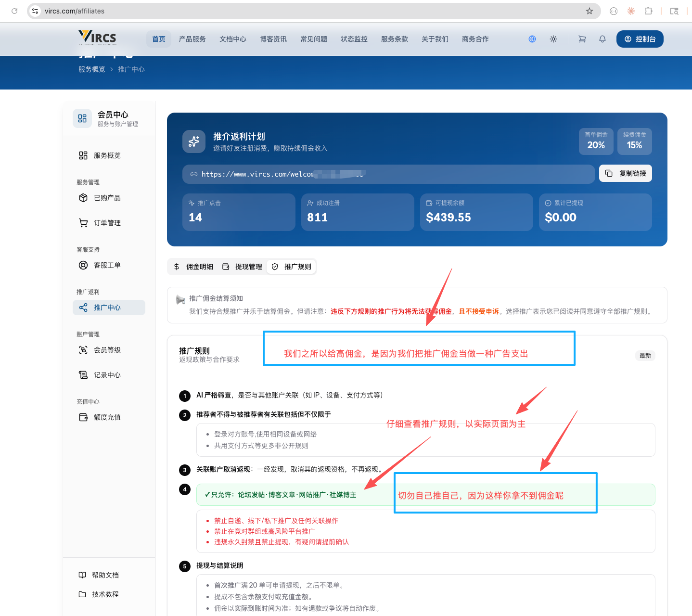Click site info icon in address bar
The width and height of the screenshot is (692, 616).
pos(35,11)
